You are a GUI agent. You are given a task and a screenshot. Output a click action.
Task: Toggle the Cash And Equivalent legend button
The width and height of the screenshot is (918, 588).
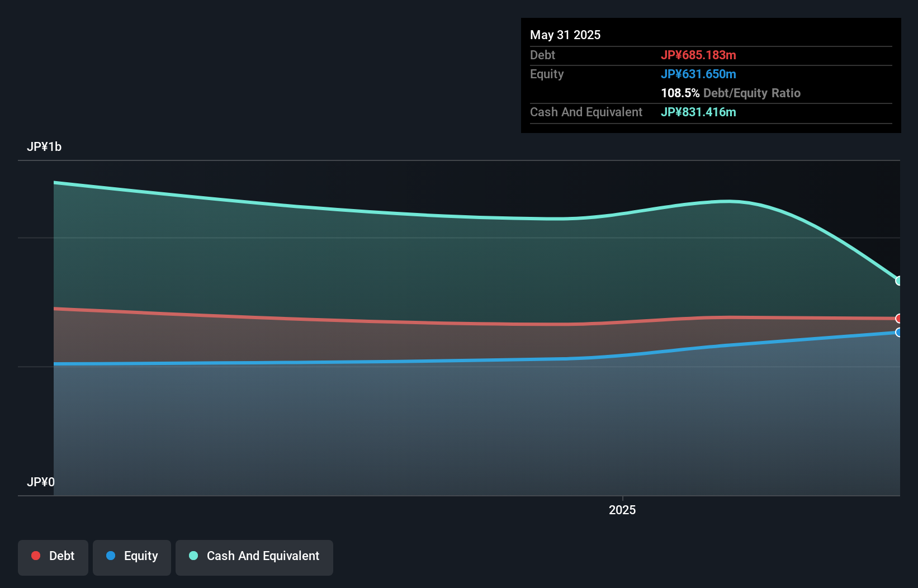[254, 557]
